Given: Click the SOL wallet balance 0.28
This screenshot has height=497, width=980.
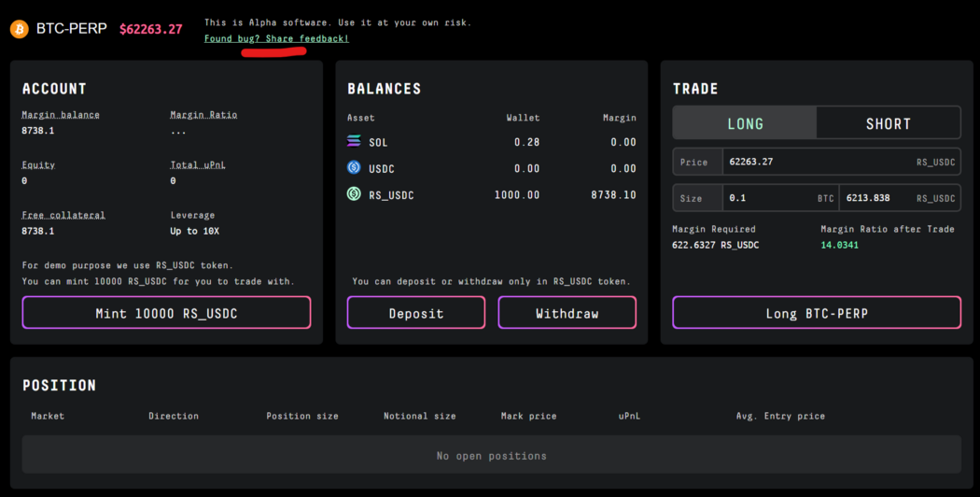Looking at the screenshot, I should pyautogui.click(x=527, y=142).
